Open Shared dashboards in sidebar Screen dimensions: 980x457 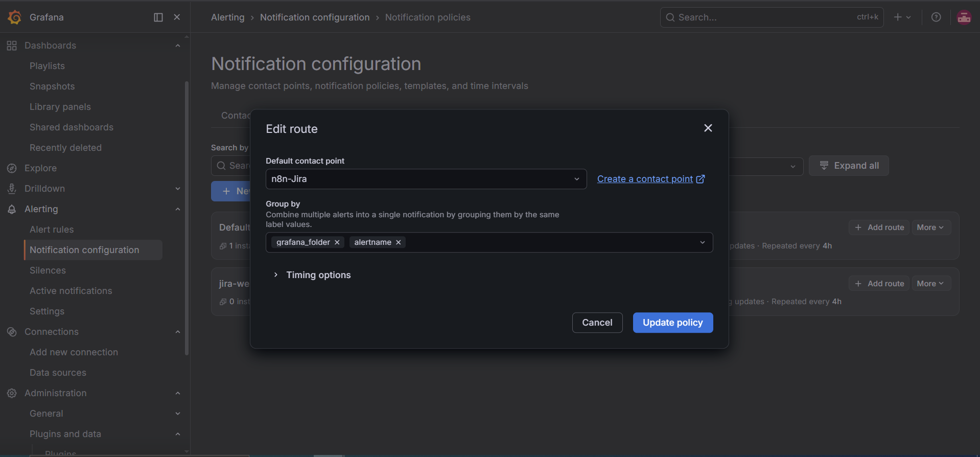tap(72, 127)
